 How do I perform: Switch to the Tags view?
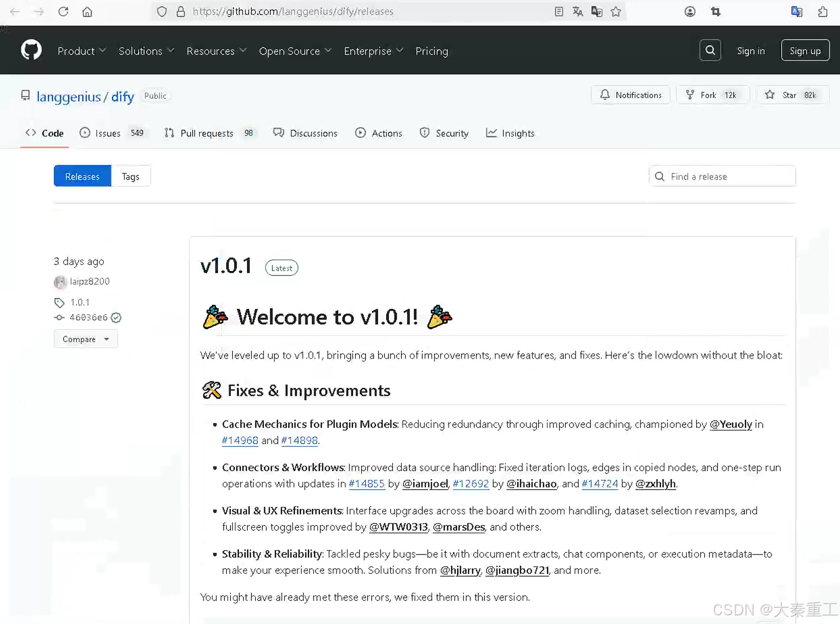(130, 176)
